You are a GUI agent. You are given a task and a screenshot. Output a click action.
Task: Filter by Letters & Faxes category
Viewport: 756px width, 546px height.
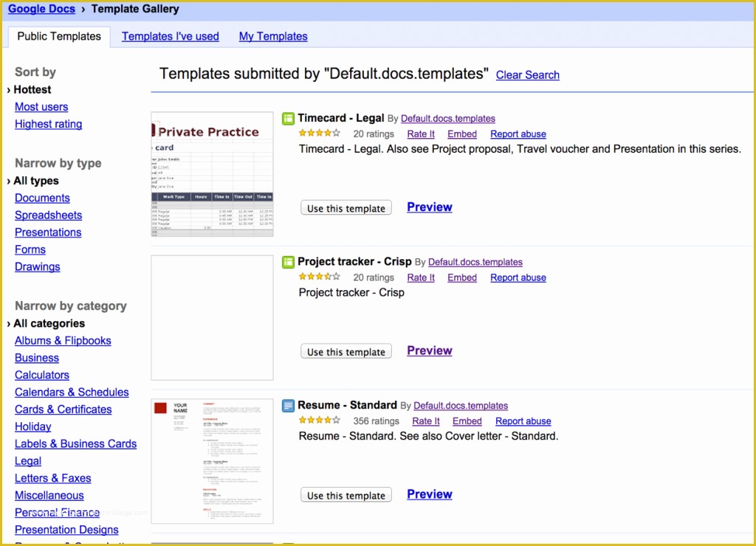(x=53, y=479)
